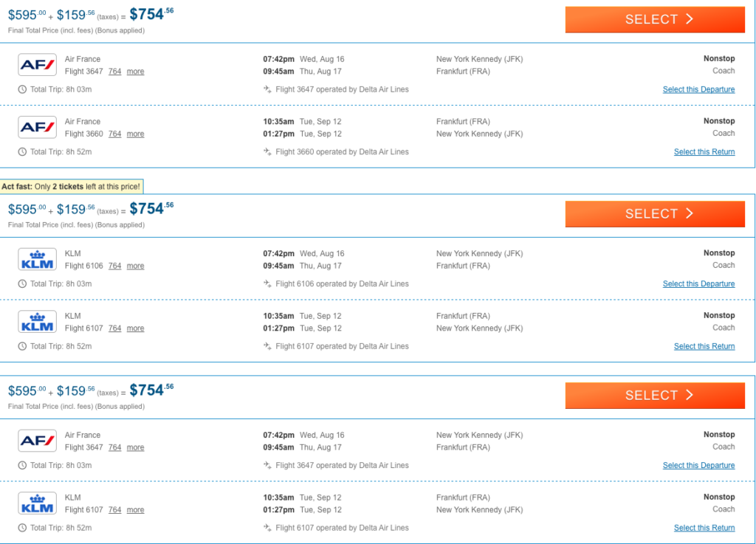
Task: Click Air France logo in third result
Action: pyautogui.click(x=37, y=441)
